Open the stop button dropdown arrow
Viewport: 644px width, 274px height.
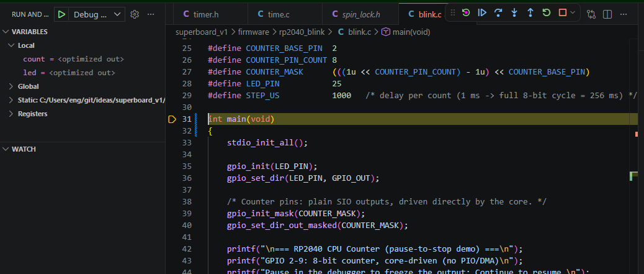(x=573, y=13)
